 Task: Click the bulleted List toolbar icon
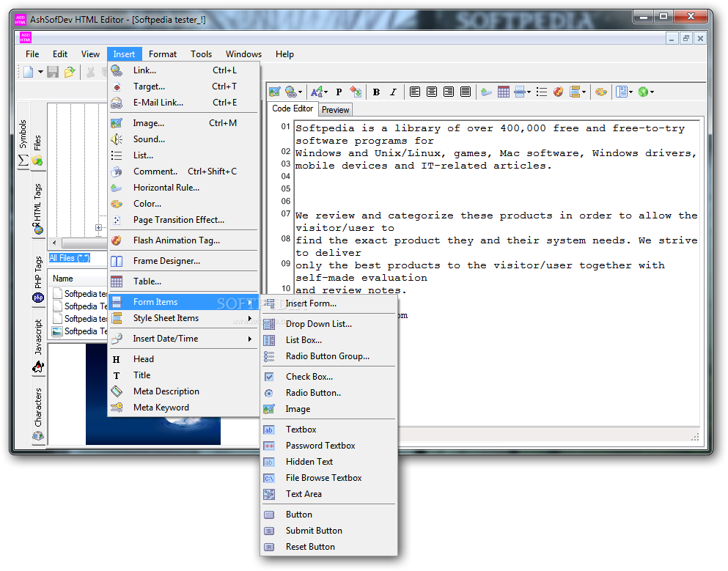pyautogui.click(x=541, y=92)
